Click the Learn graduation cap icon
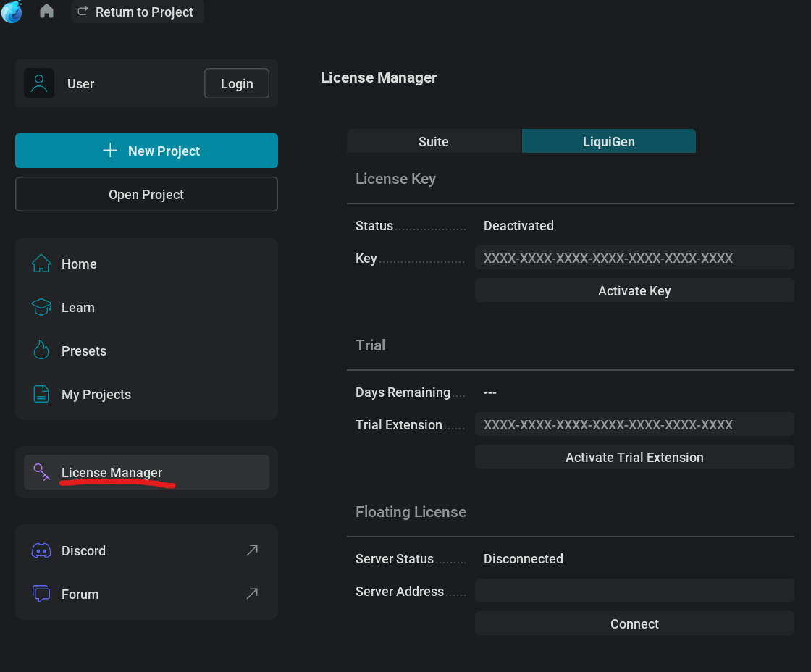Screen dimensions: 811x672 click(41, 307)
